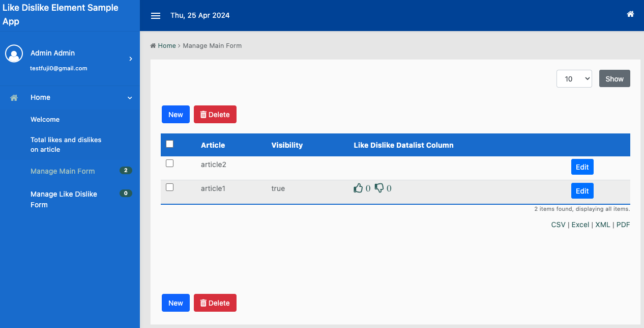Click the Home breadcrumb link

(x=166, y=46)
